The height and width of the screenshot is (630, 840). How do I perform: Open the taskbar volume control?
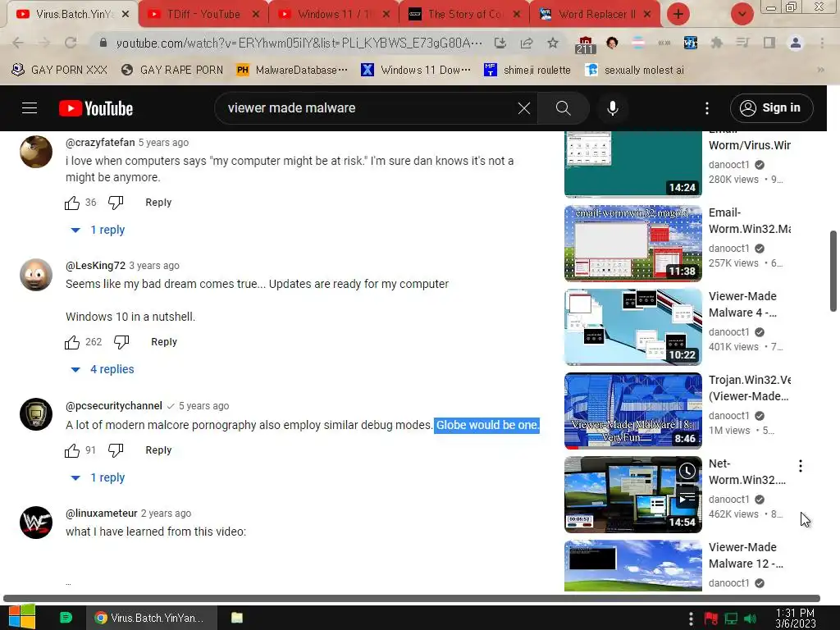pyautogui.click(x=750, y=619)
